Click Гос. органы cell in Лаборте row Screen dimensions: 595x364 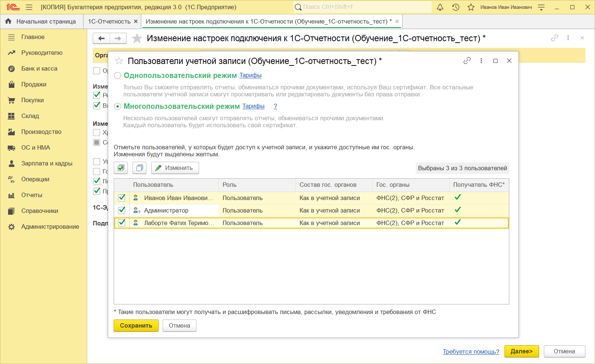411,223
